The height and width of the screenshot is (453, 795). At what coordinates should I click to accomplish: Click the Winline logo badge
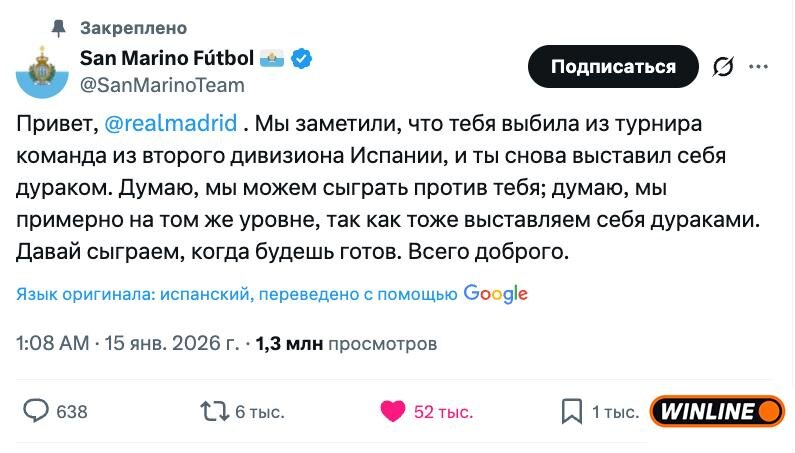pyautogui.click(x=717, y=411)
